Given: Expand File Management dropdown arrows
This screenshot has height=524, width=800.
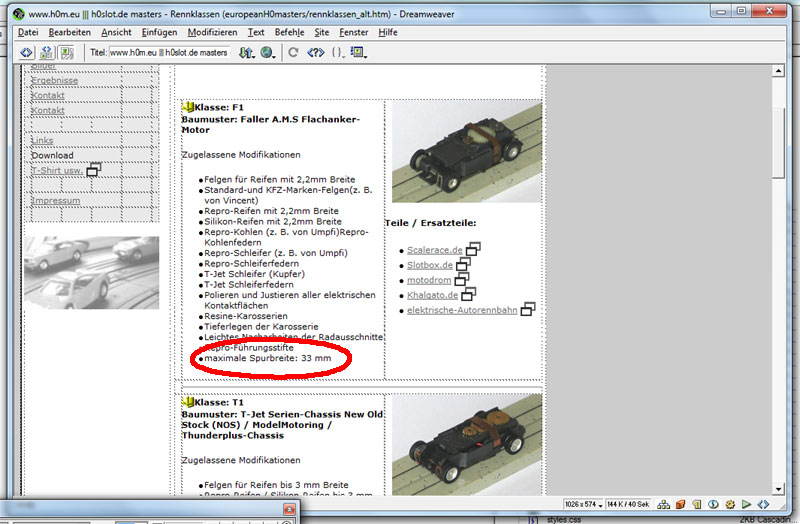Looking at the screenshot, I should (x=247, y=52).
